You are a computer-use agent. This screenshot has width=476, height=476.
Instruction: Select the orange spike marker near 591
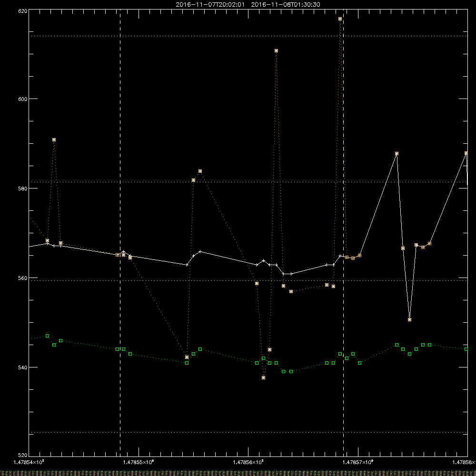tap(54, 139)
